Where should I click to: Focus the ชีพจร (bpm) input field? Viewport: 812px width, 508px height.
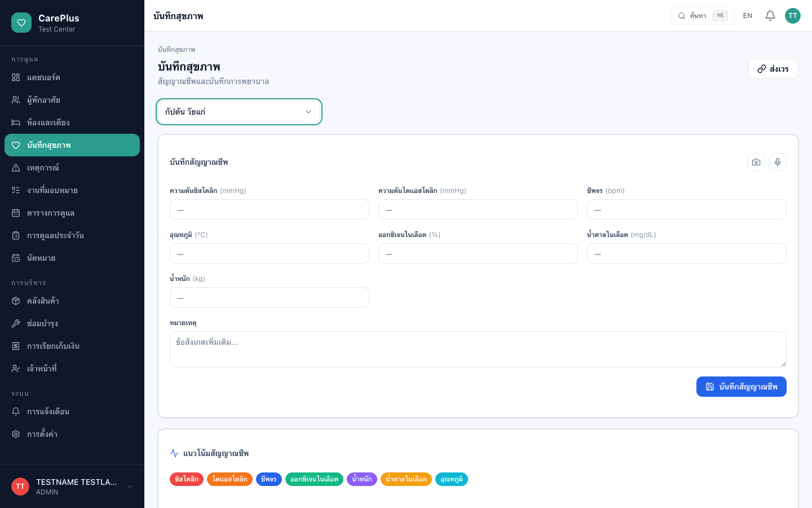[x=687, y=209]
